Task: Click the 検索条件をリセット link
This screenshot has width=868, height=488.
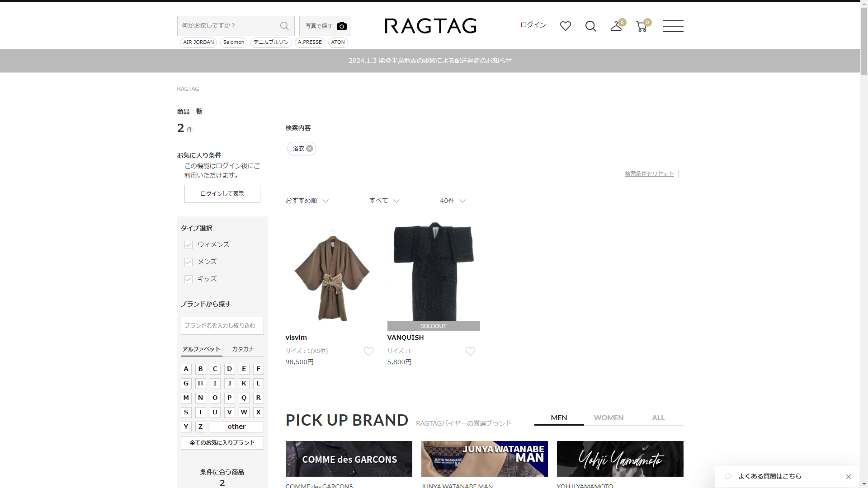Action: pos(649,174)
